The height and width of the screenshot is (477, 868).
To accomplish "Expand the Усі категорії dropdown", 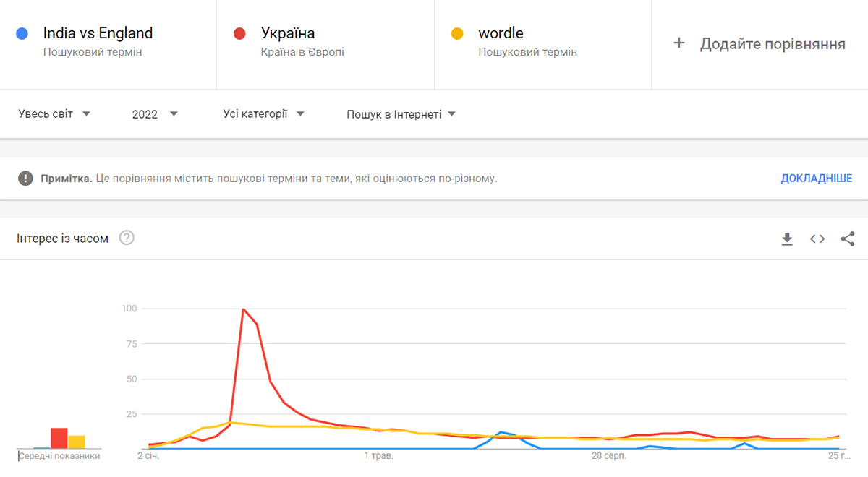I will 264,113.
